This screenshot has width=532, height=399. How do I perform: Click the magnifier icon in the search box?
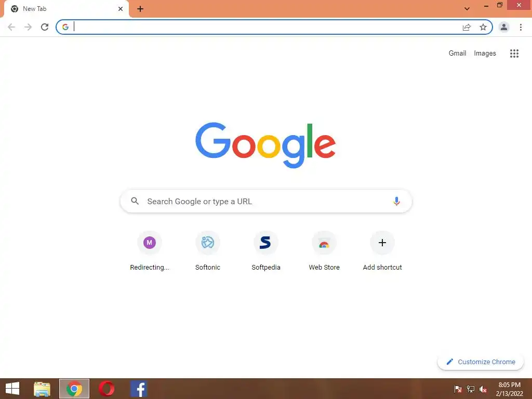tap(135, 201)
